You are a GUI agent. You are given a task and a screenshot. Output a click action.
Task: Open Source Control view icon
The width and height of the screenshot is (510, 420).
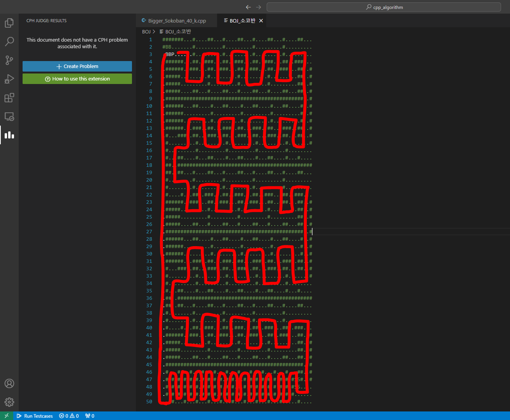coord(9,60)
